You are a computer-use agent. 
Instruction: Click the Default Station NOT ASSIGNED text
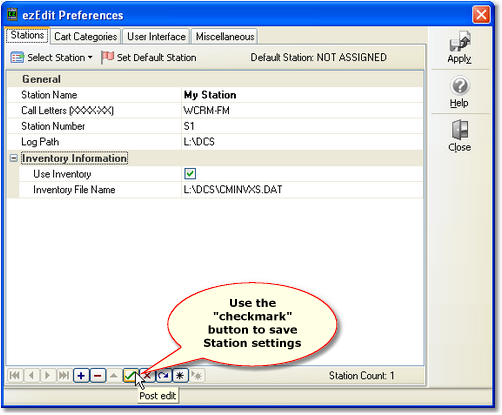(x=319, y=57)
